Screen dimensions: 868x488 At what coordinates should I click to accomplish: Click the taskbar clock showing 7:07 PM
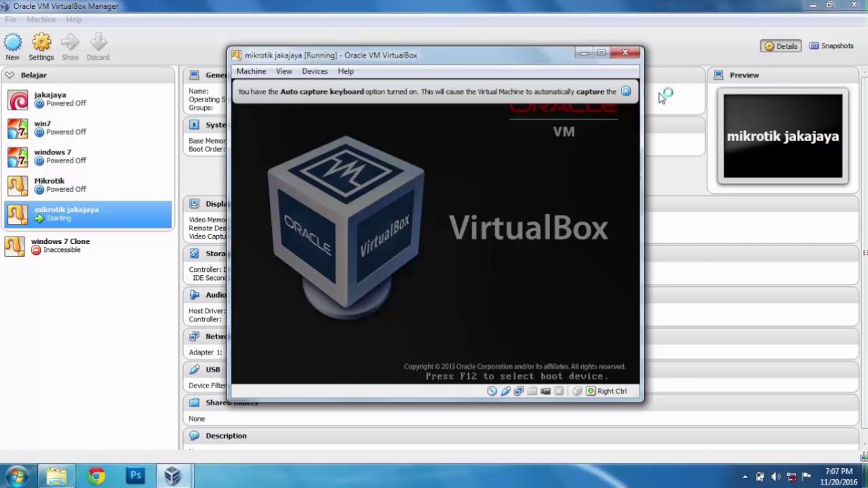click(x=839, y=476)
